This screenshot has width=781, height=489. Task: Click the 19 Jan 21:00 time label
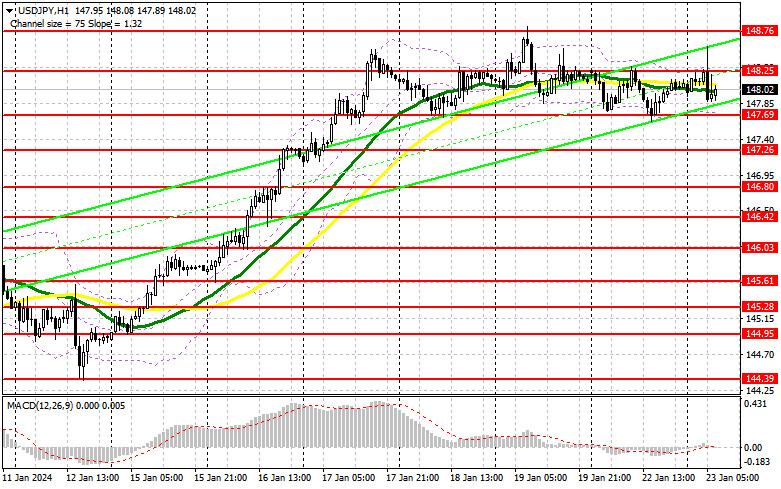click(604, 478)
